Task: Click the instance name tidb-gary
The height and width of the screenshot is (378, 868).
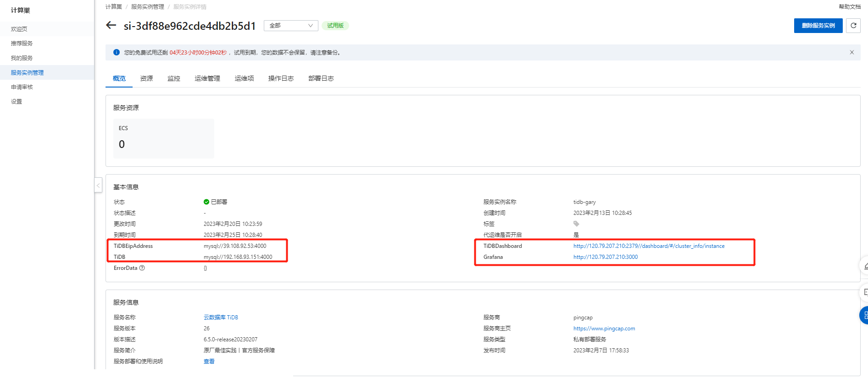Action: click(x=584, y=202)
